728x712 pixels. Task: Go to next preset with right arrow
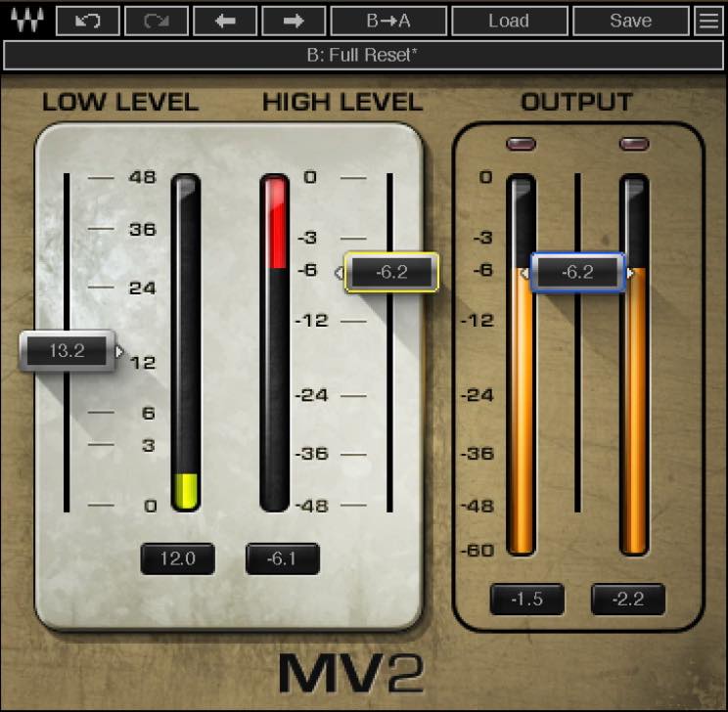[x=294, y=21]
